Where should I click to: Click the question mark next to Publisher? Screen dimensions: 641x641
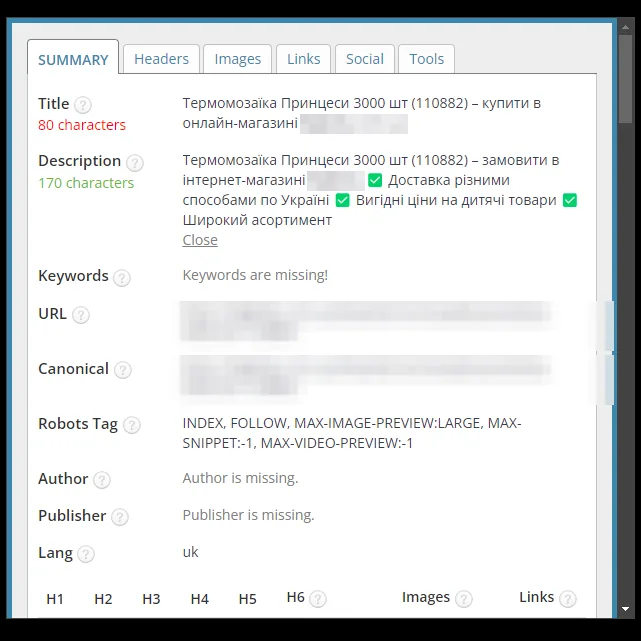120,517
